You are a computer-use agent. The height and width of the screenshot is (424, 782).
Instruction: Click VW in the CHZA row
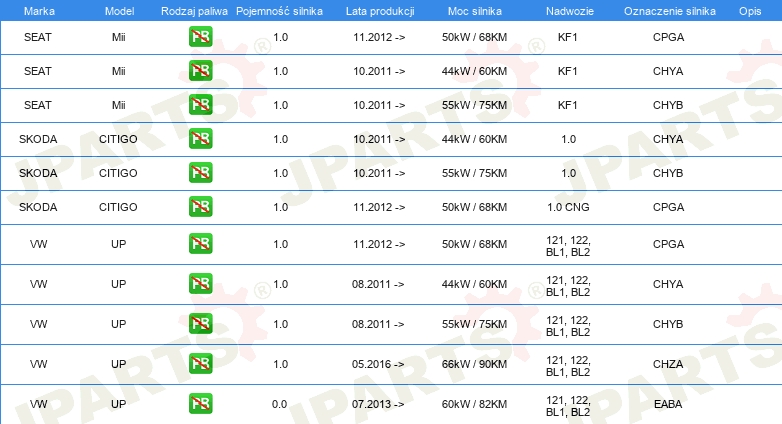tap(38, 364)
